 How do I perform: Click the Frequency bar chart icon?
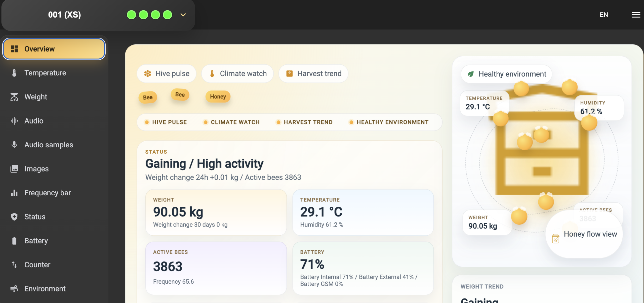point(14,193)
